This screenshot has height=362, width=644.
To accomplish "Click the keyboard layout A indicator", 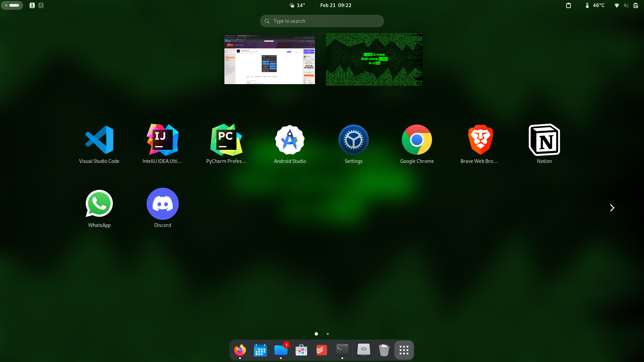I will pyautogui.click(x=41, y=5).
